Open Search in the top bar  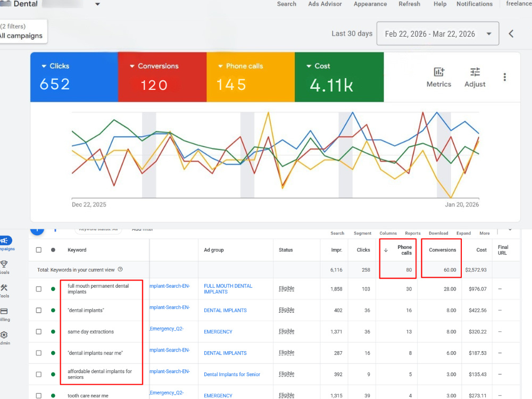tap(286, 4)
